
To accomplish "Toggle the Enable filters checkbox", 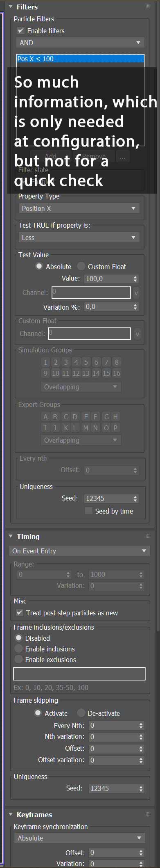I will coord(21,31).
